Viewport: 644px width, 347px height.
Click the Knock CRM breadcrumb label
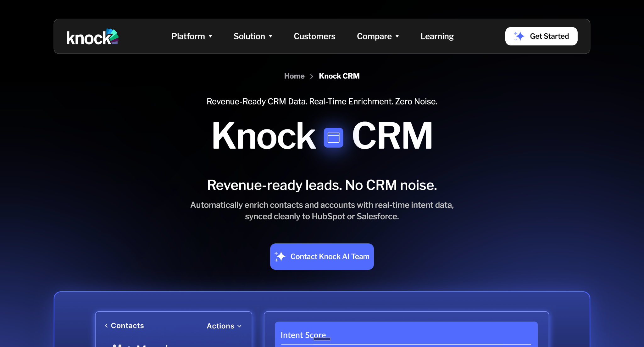pos(339,76)
